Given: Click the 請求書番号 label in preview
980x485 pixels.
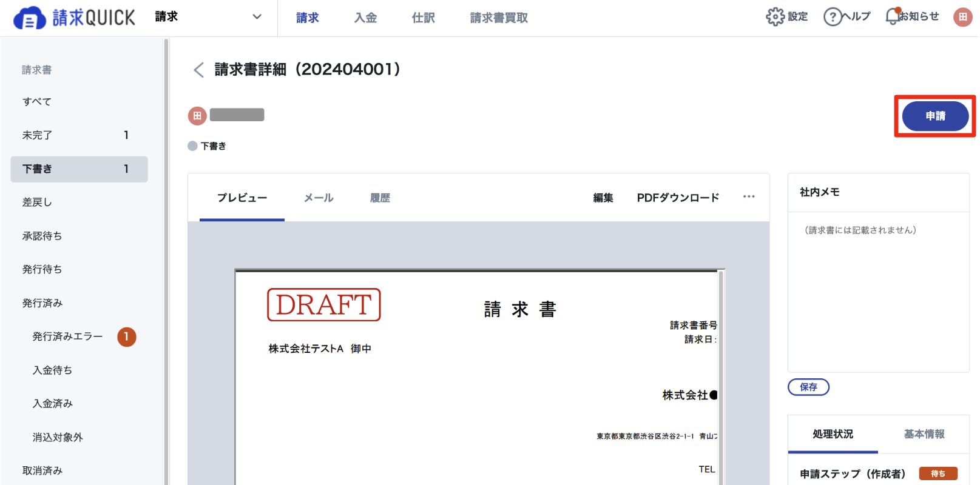Looking at the screenshot, I should (x=694, y=326).
